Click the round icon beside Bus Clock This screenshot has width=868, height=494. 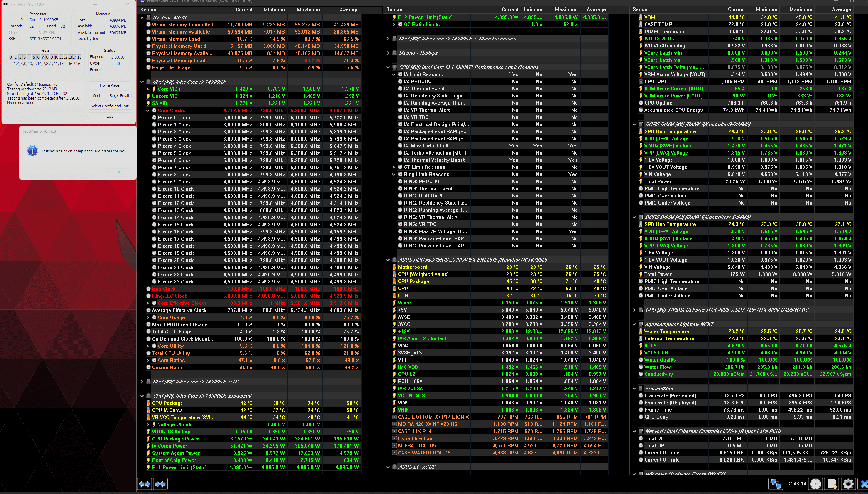(x=149, y=289)
